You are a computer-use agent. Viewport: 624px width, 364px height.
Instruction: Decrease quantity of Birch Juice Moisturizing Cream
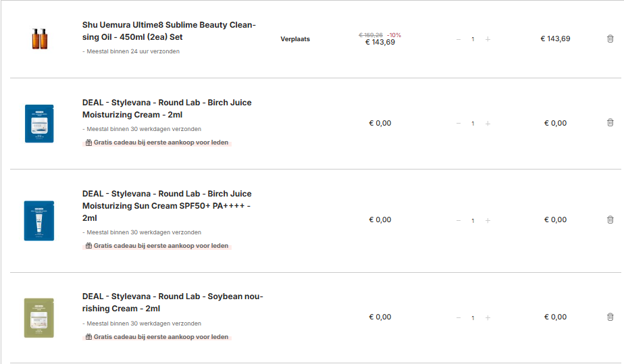(x=459, y=124)
